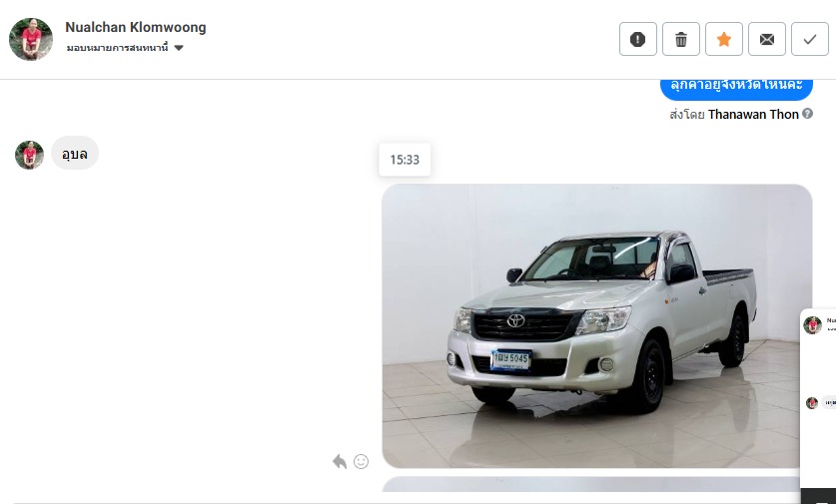Image resolution: width=836 pixels, height=504 pixels.
Task: Open the silver Toyota pickup truck photo
Action: coord(596,326)
